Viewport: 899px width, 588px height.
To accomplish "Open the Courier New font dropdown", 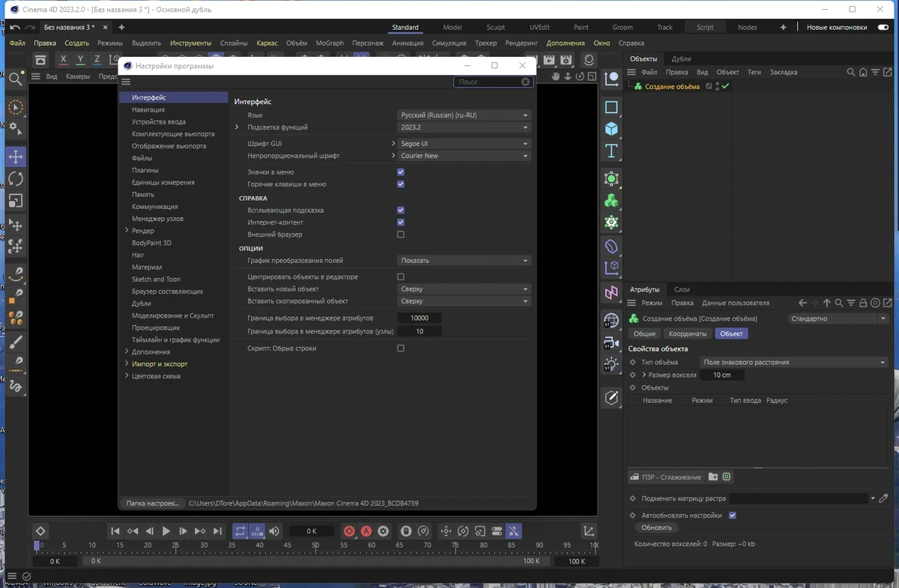I will coord(464,156).
